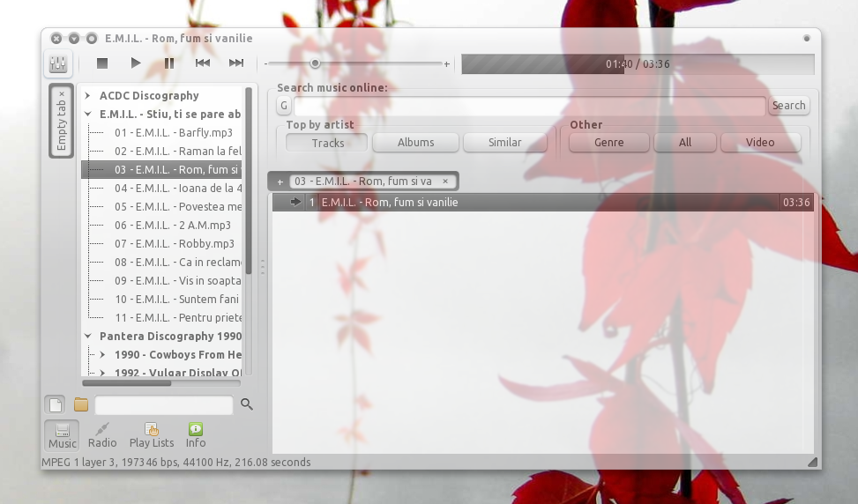This screenshot has height=504, width=858.
Task: Pause the current track
Action: coord(169,63)
